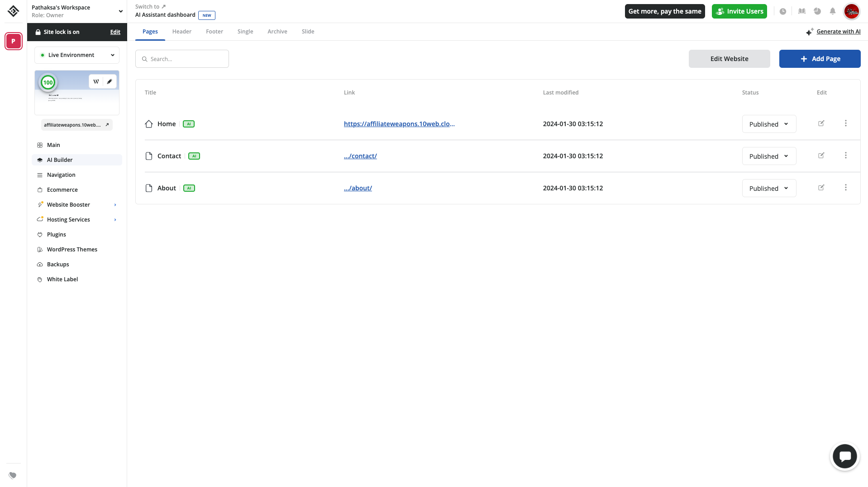This screenshot has height=487, width=868.
Task: Open the White Label section
Action: [62, 279]
